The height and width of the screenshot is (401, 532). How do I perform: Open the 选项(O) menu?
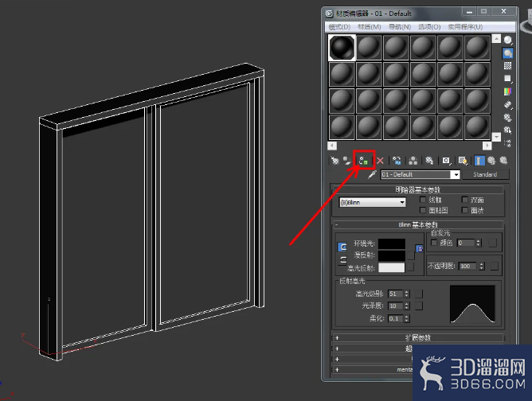tap(429, 27)
